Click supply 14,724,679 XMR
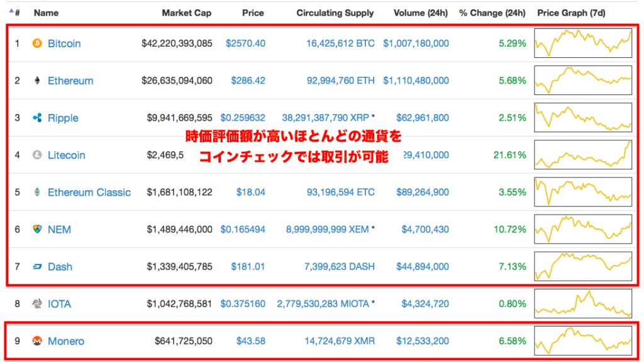 pyautogui.click(x=339, y=341)
